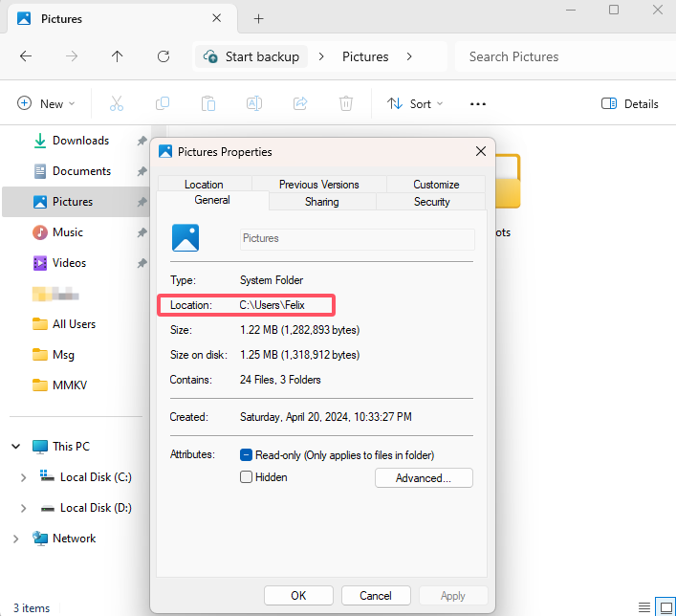Click the Cut scissors icon in toolbar
This screenshot has width=676, height=616.
click(117, 103)
